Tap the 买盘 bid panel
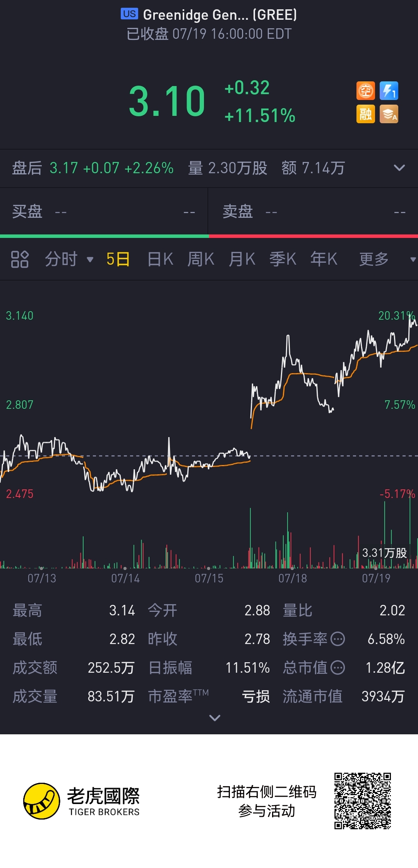 click(104, 212)
